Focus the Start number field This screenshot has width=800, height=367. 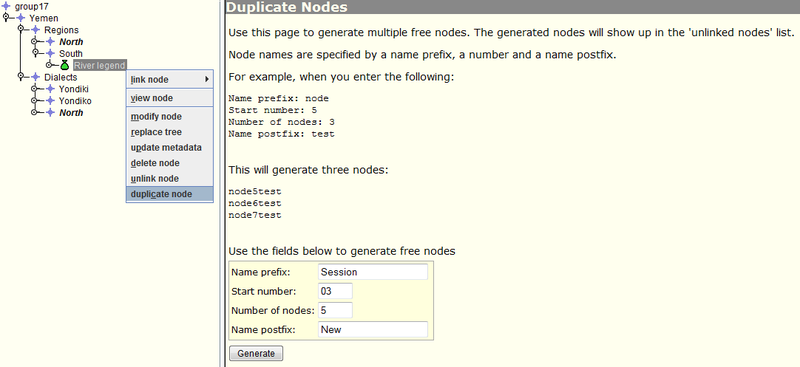[335, 291]
